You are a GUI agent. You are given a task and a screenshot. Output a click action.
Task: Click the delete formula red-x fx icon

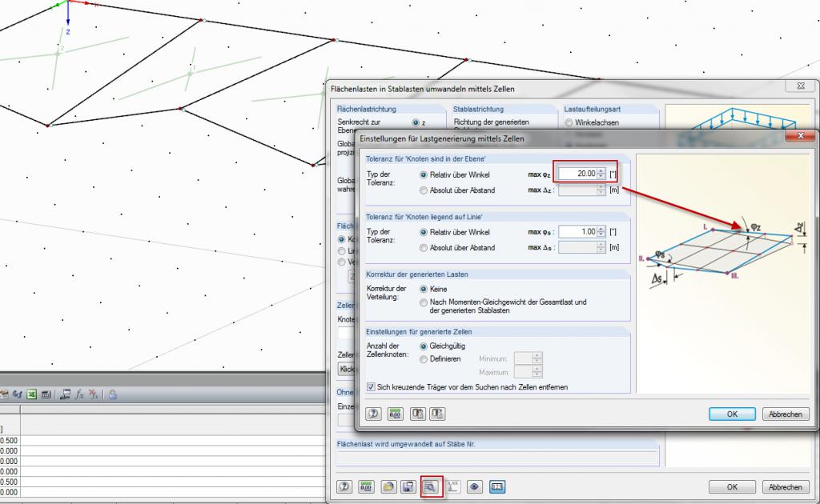pos(94,394)
